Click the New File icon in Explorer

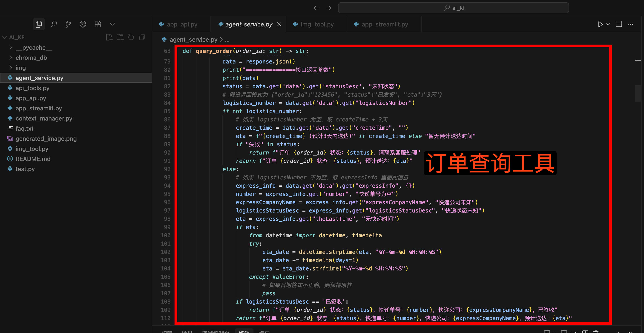click(109, 37)
